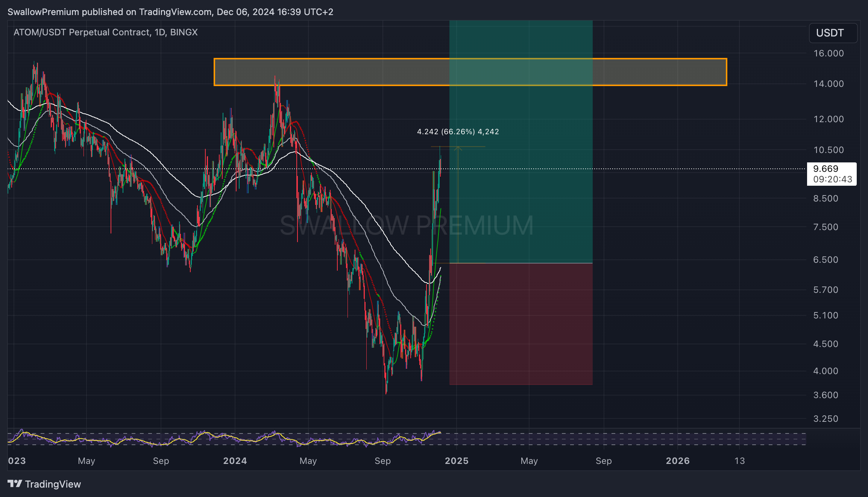
Task: Click the 3.600 price axis label
Action: click(x=826, y=395)
